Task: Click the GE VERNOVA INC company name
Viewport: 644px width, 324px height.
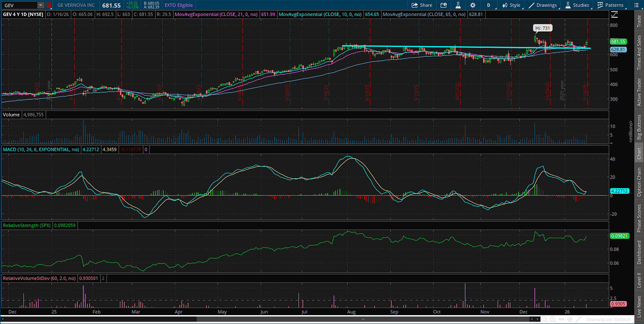Action: point(77,5)
